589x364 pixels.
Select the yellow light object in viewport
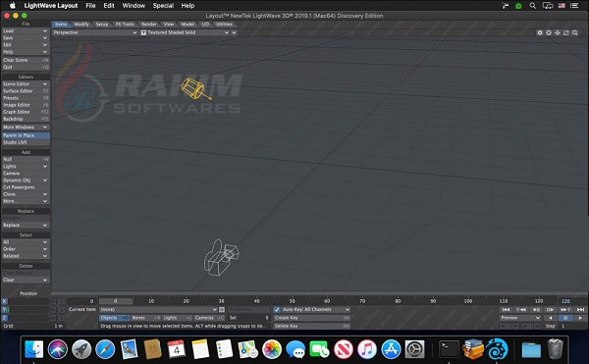195,88
